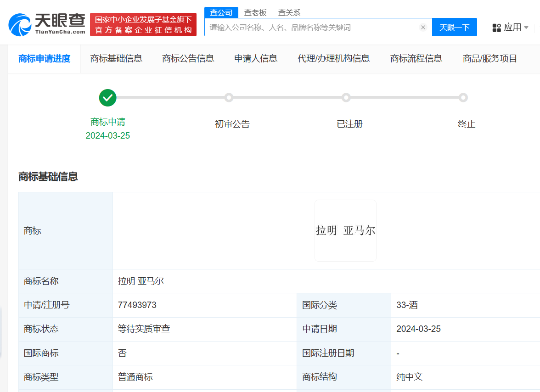Select the 商标申请进度 tab

pos(44,58)
